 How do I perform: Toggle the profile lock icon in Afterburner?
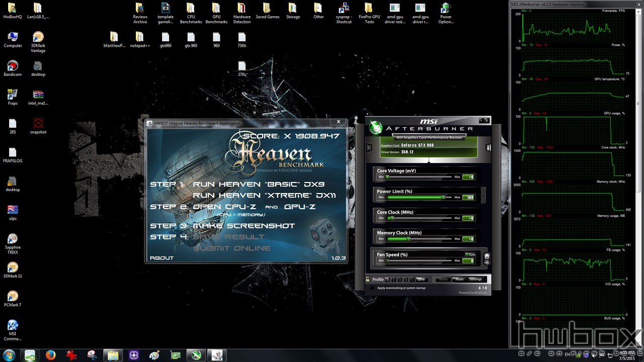368,279
